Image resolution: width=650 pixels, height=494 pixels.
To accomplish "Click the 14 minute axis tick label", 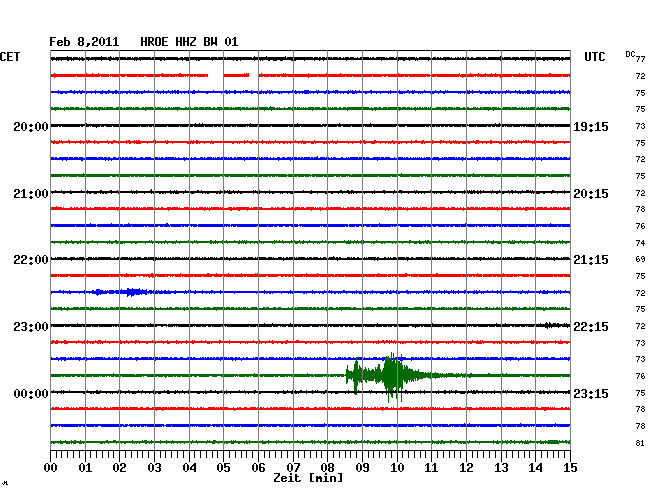I will click(x=536, y=468).
